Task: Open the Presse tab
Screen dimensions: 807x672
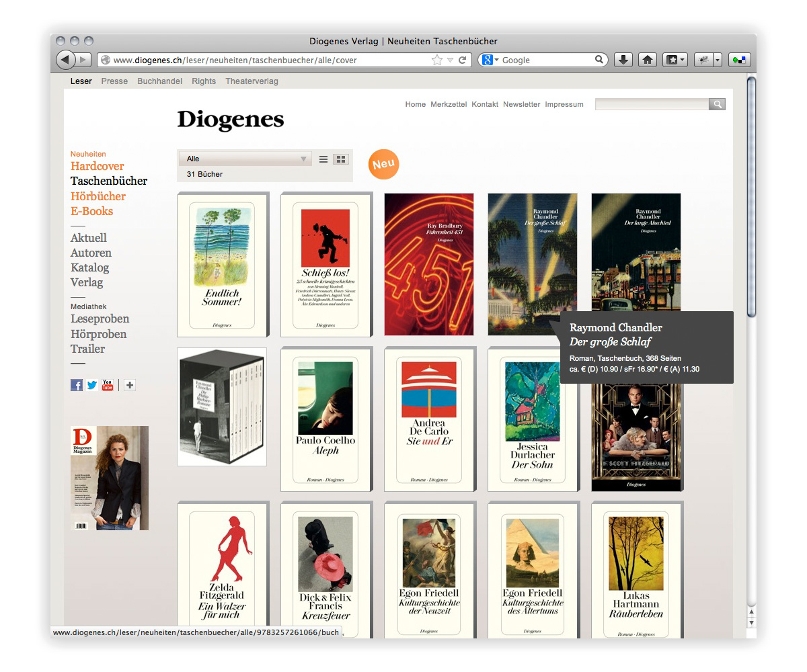Action: tap(114, 81)
